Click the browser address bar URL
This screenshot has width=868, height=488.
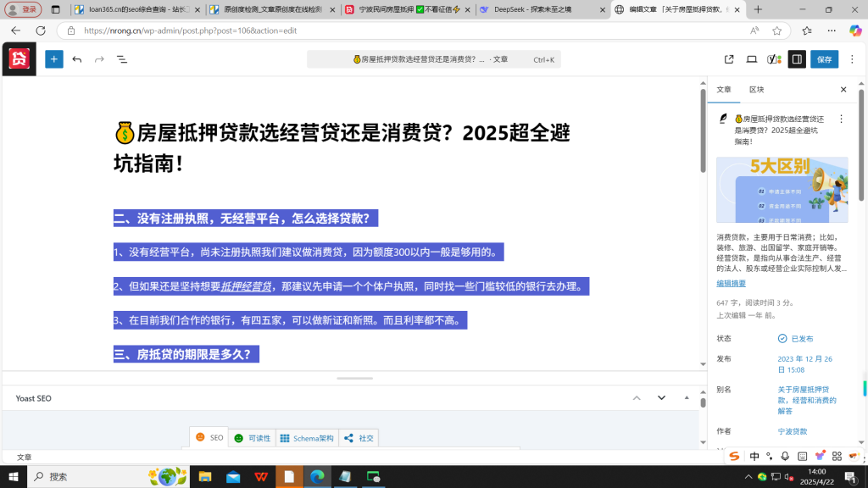pos(191,30)
